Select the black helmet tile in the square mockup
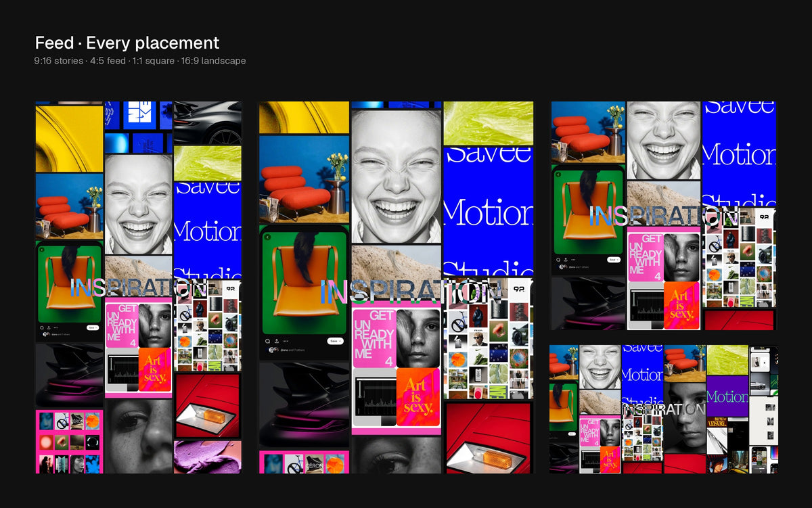Screen dimensions: 812x508 [587, 302]
